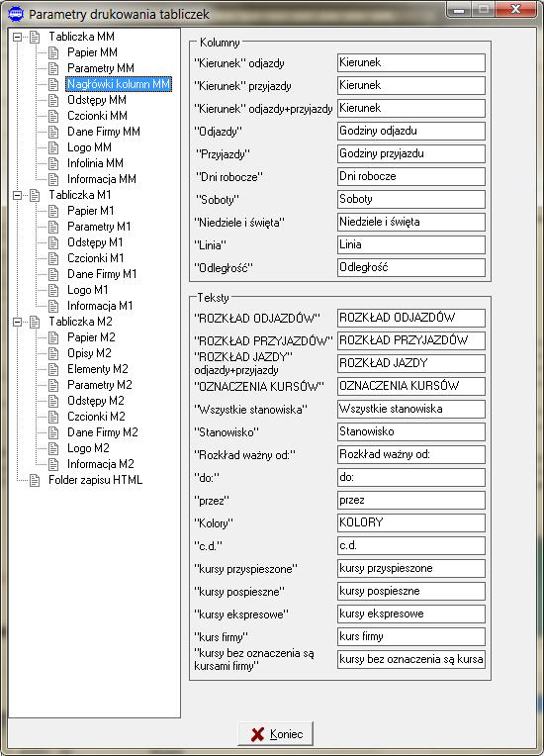
Task: Edit the Soboty column field
Action: point(411,199)
